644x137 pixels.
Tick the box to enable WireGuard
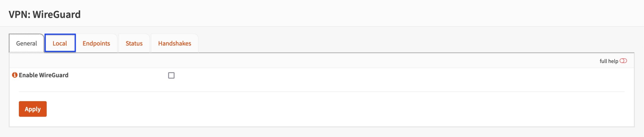[x=171, y=75]
